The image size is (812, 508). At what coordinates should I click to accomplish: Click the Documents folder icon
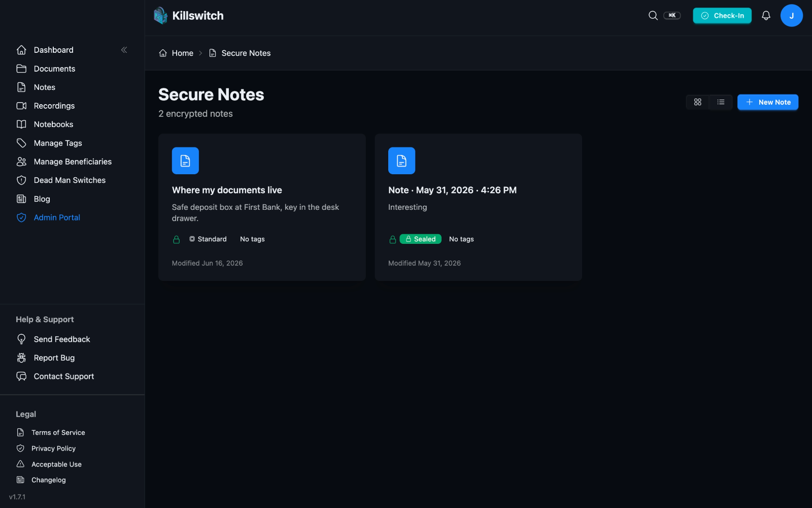(21, 69)
